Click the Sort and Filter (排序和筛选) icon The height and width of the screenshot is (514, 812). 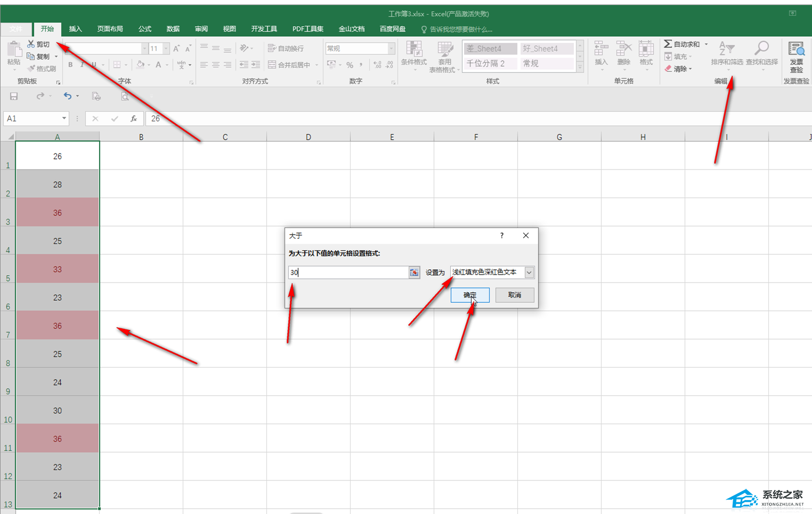[726, 50]
